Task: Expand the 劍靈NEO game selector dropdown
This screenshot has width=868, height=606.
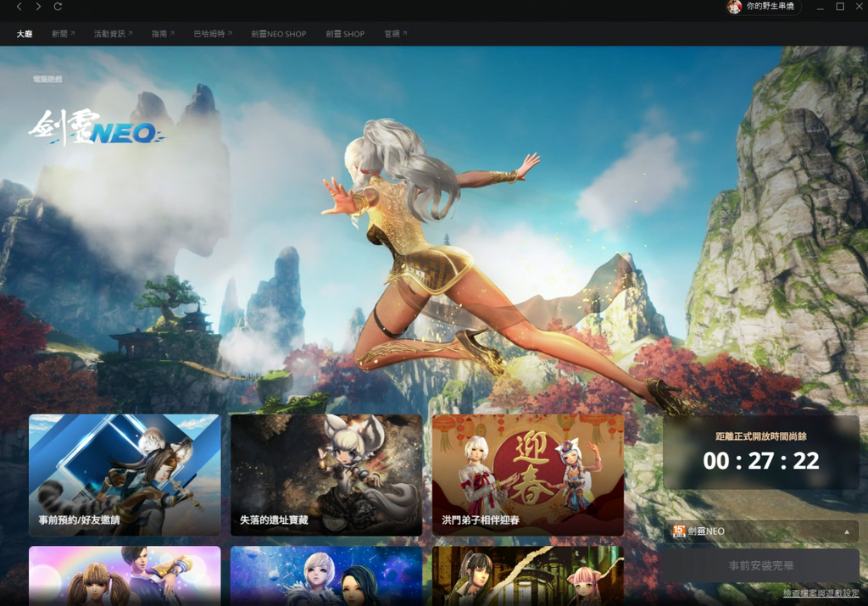Action: point(760,531)
